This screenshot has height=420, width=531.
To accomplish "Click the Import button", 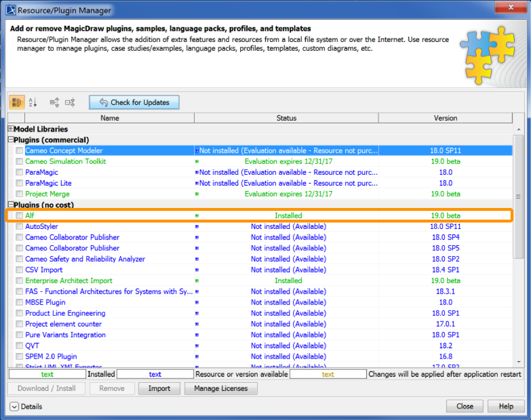I will click(159, 389).
